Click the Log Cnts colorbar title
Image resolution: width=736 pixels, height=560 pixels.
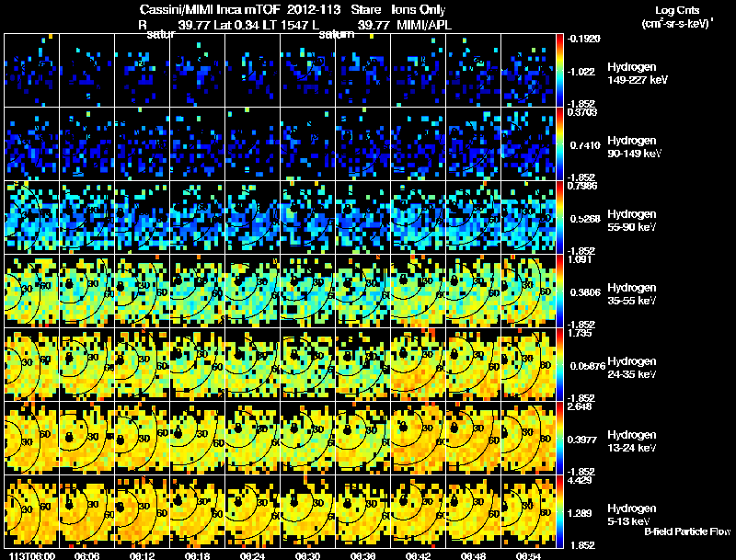[676, 17]
